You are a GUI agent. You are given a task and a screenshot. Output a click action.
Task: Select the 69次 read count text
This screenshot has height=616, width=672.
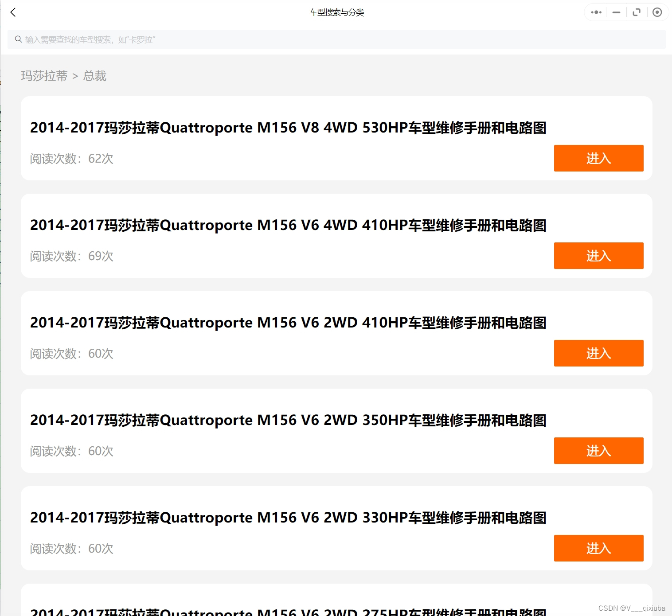point(101,256)
